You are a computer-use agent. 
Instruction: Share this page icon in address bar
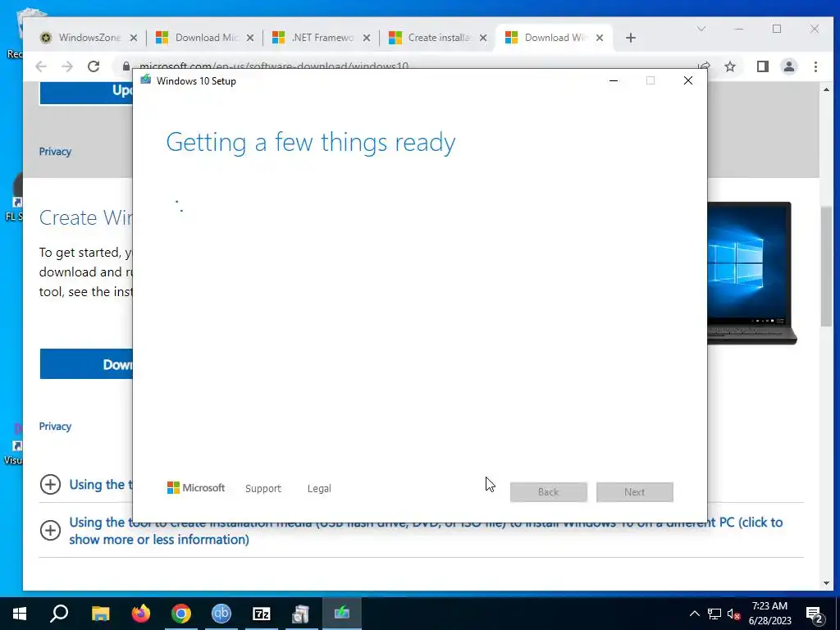704,66
